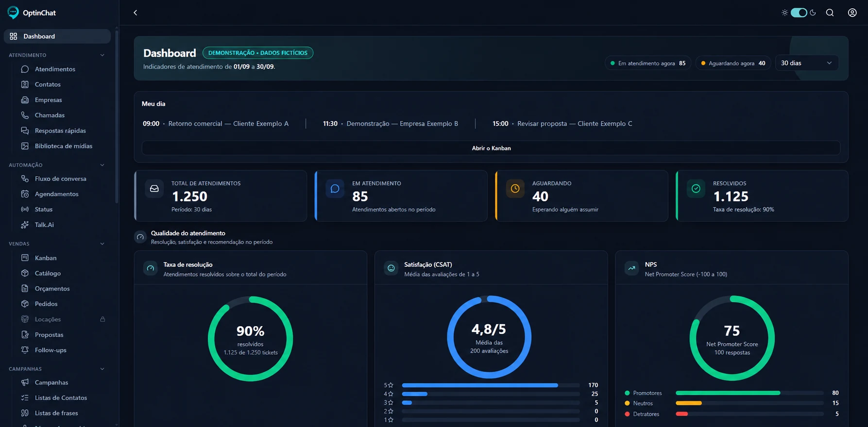Click the Listas de Contatos list icon
Screen dimensions: 868x427
[x=25, y=398]
